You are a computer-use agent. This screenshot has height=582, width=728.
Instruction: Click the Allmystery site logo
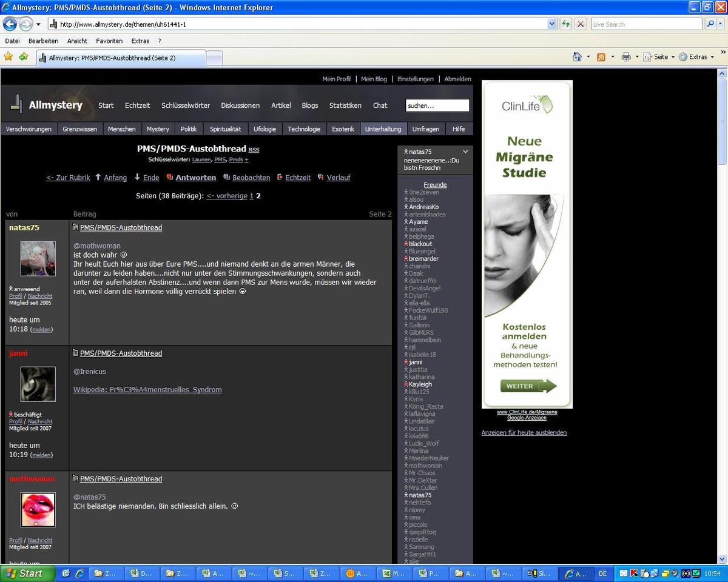point(47,105)
